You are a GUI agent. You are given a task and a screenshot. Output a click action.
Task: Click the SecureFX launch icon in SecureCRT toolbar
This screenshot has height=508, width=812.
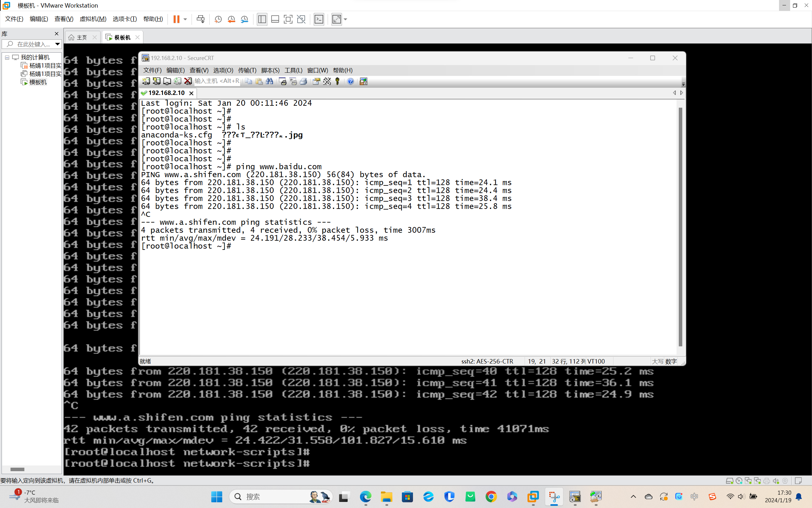point(363,81)
